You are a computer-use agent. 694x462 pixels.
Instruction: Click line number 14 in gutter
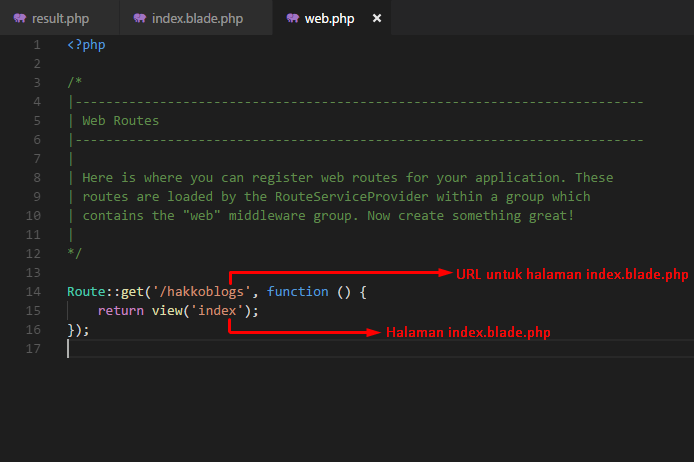click(33, 292)
